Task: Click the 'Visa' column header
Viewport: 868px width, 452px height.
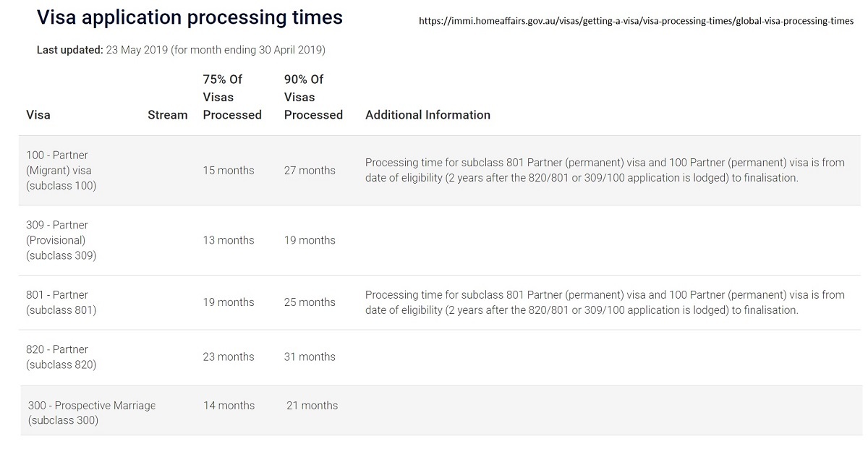Action: pos(38,115)
